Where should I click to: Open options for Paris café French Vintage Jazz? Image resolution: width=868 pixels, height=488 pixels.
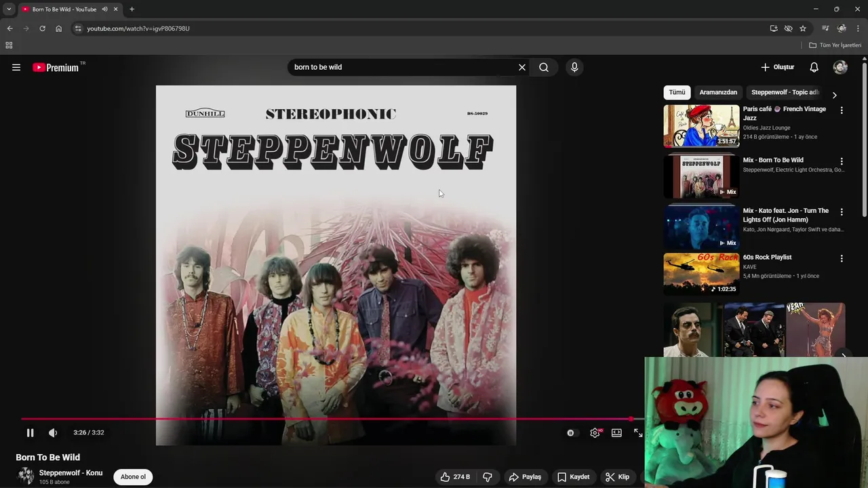click(842, 110)
